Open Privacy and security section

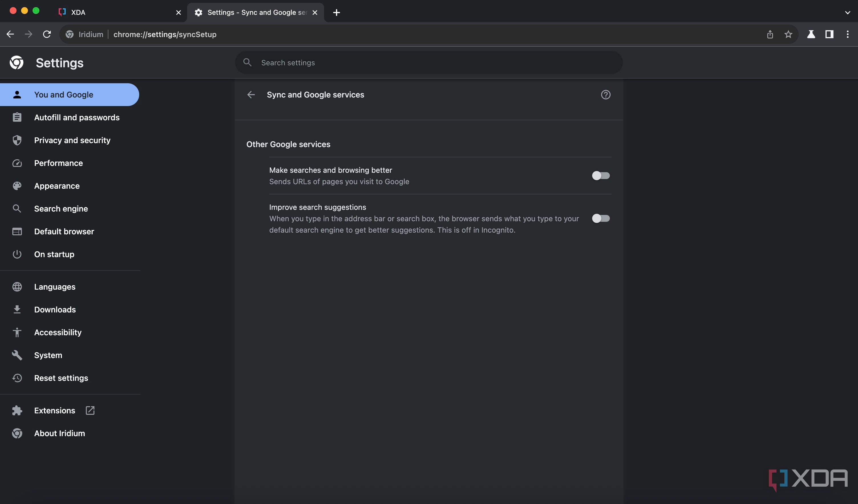tap(70, 140)
